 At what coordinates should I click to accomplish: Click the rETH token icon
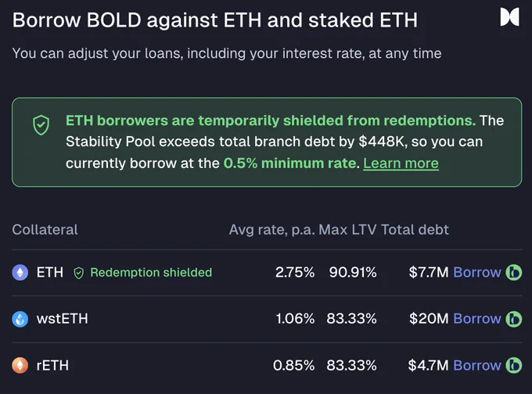tap(20, 365)
